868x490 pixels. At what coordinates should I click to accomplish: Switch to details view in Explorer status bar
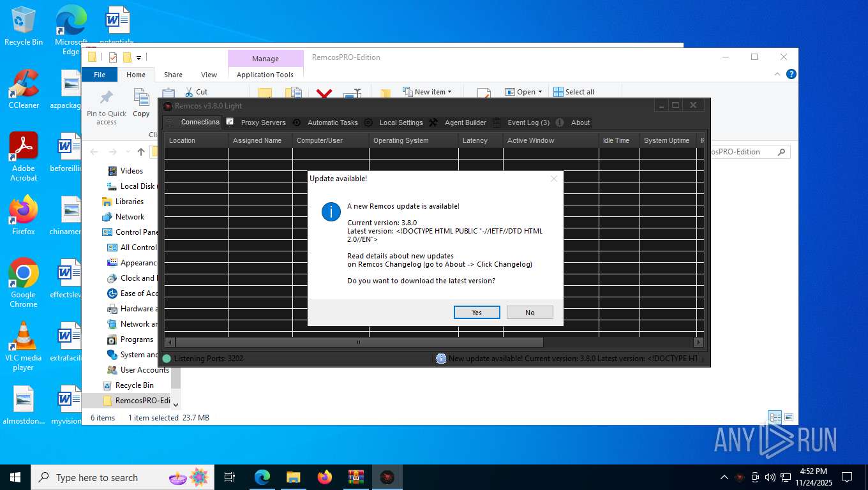(775, 418)
